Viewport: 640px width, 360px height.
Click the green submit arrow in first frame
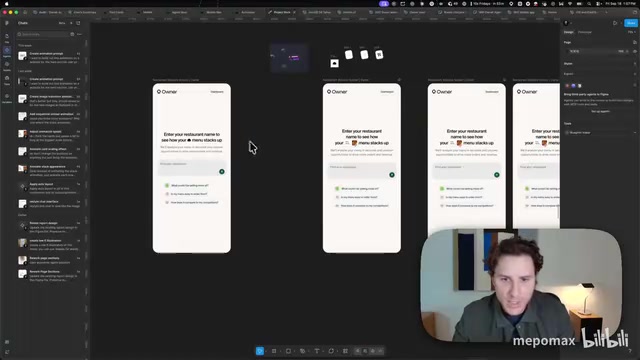coord(222,172)
